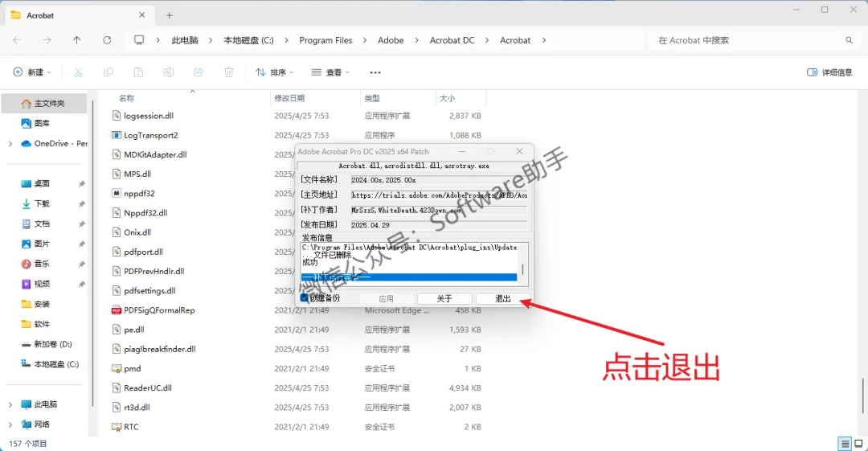Open 本地磁盘 (C:) drive in sidebar
Screen dimensions: 868x451
click(x=50, y=364)
